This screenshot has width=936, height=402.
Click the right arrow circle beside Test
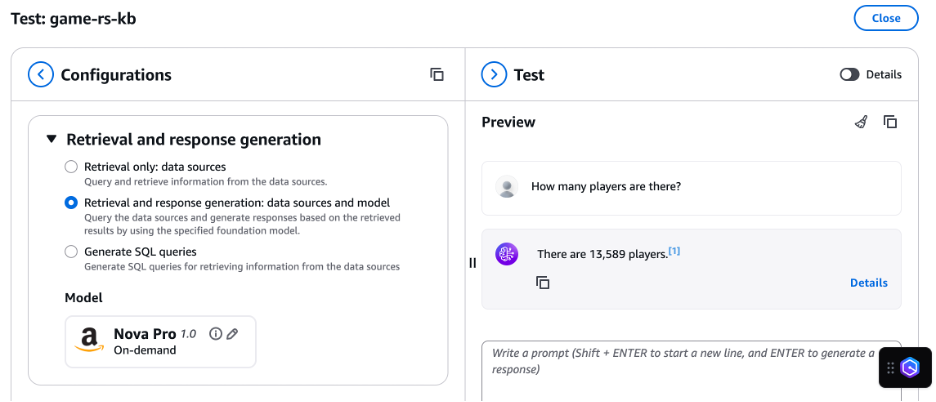coord(494,75)
